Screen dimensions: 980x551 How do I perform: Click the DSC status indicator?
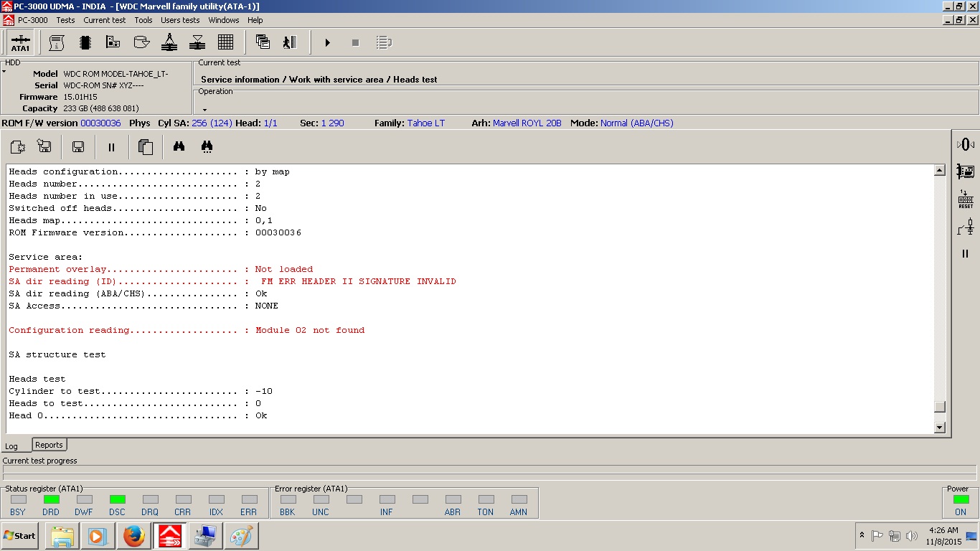(117, 499)
